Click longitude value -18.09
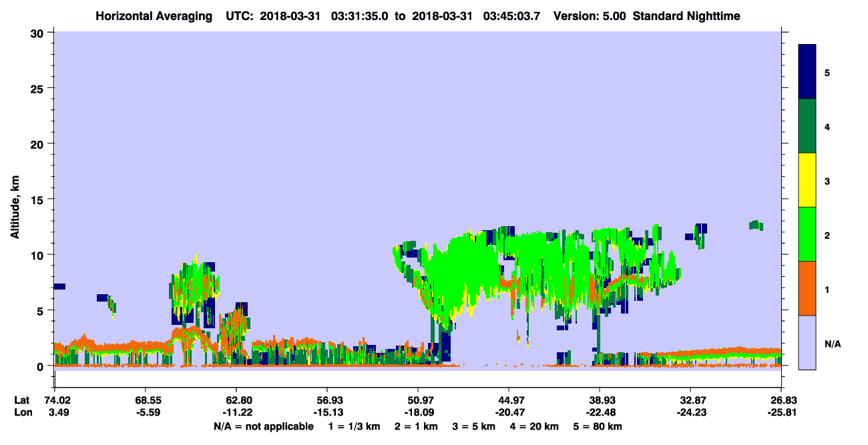Image resolution: width=868 pixels, height=445 pixels. [x=418, y=412]
